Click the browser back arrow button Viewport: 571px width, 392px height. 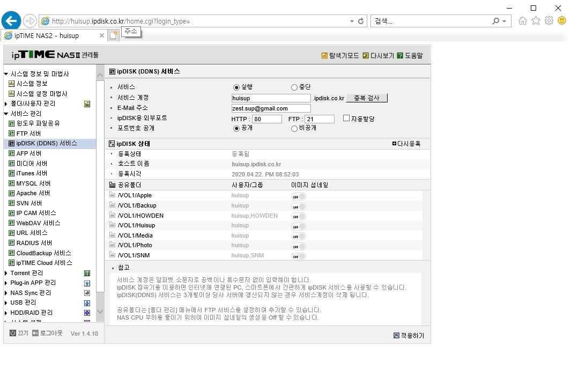click(x=11, y=21)
